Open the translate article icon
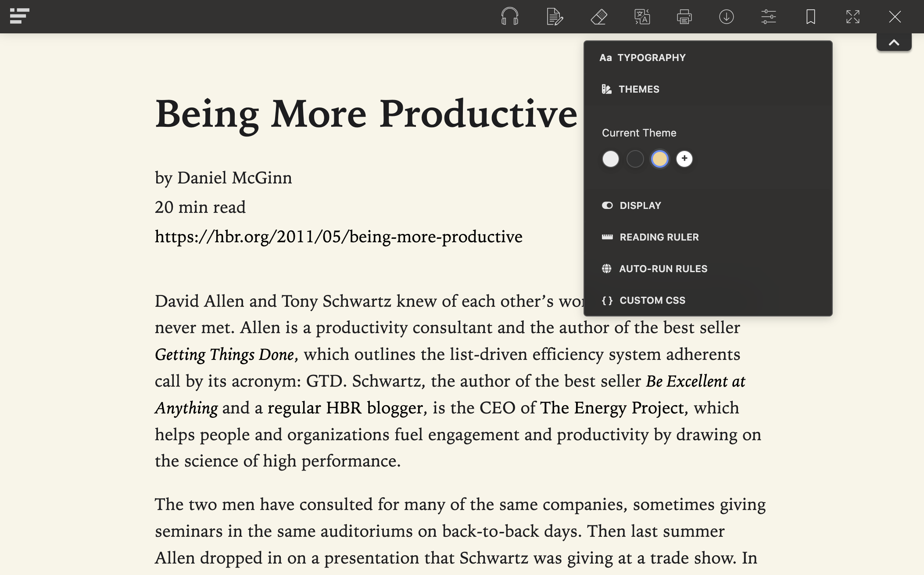 click(642, 17)
